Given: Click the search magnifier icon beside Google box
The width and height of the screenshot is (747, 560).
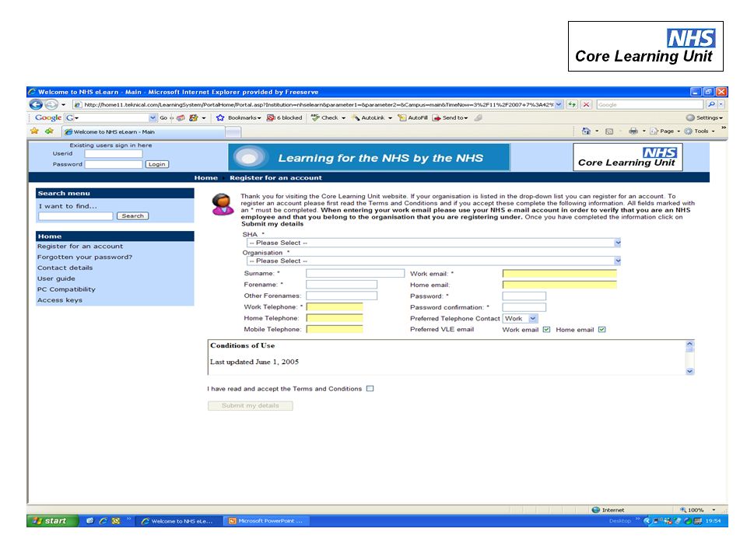Looking at the screenshot, I should (711, 104).
